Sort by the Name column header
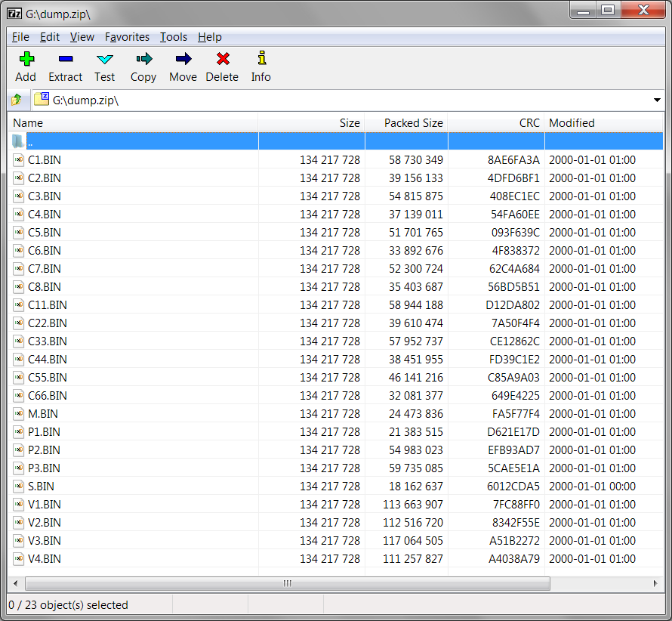672x621 pixels. pyautogui.click(x=133, y=123)
